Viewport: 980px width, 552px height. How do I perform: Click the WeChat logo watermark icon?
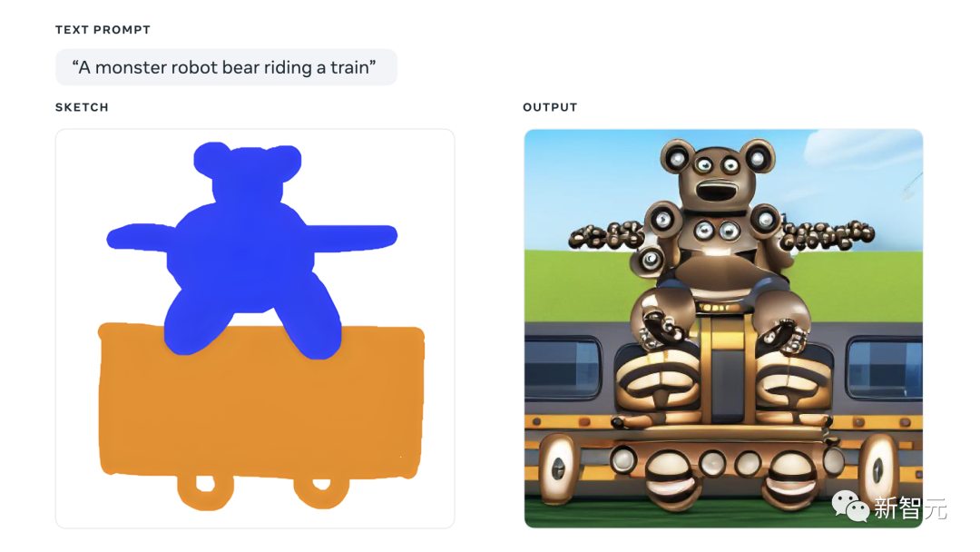pos(850,505)
